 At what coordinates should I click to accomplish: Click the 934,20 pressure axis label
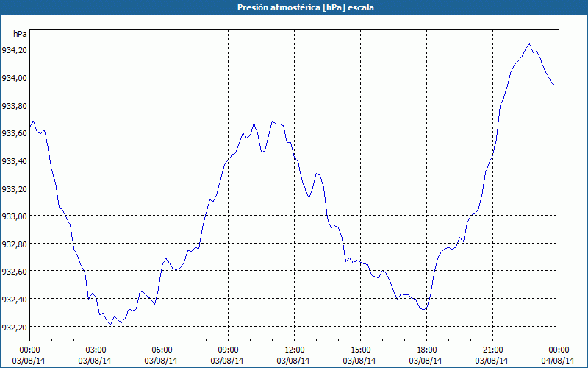point(14,49)
